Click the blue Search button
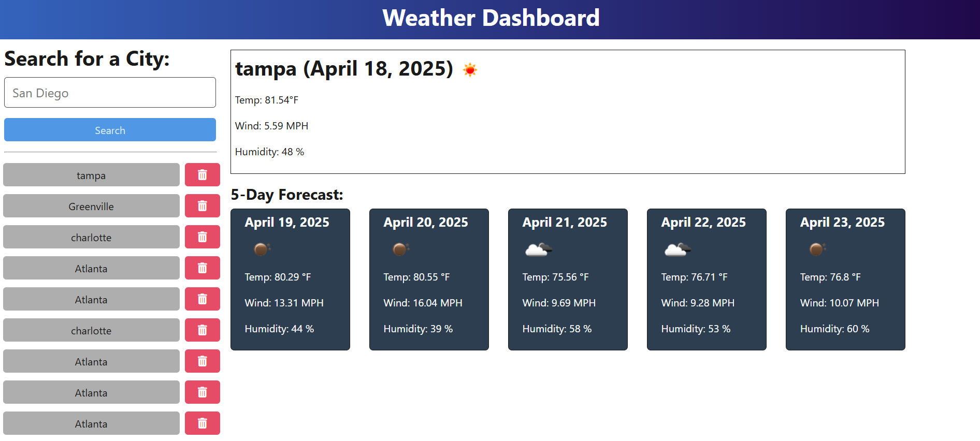The image size is (980, 441). coord(110,130)
